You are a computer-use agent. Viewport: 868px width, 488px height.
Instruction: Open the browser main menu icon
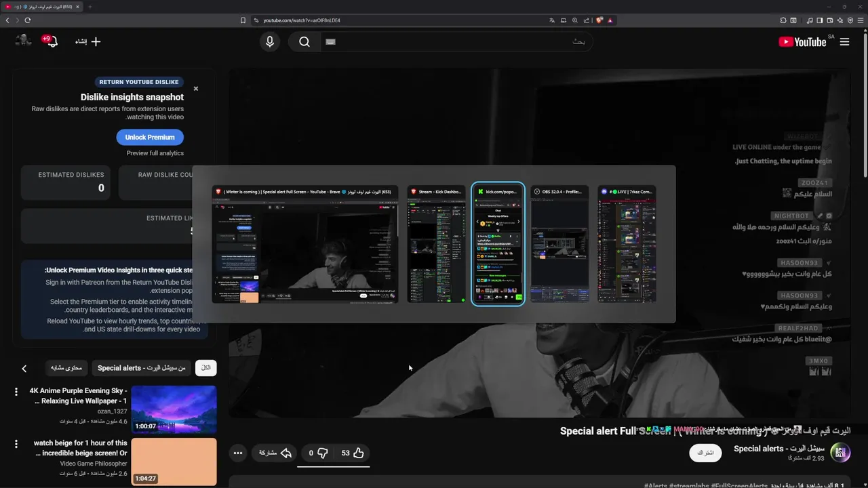(x=861, y=20)
